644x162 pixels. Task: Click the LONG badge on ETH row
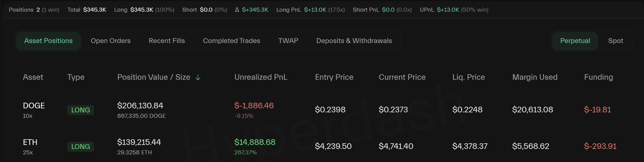point(80,146)
